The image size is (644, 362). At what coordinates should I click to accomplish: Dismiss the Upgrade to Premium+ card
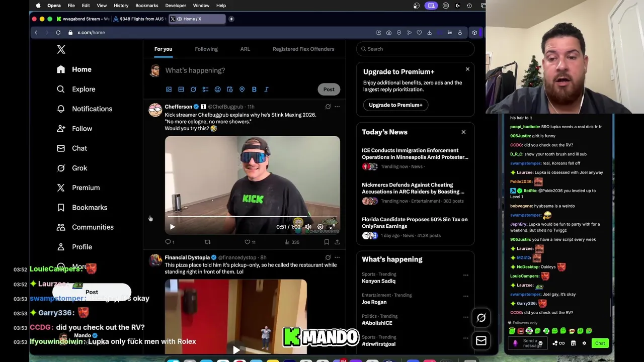[467, 69]
